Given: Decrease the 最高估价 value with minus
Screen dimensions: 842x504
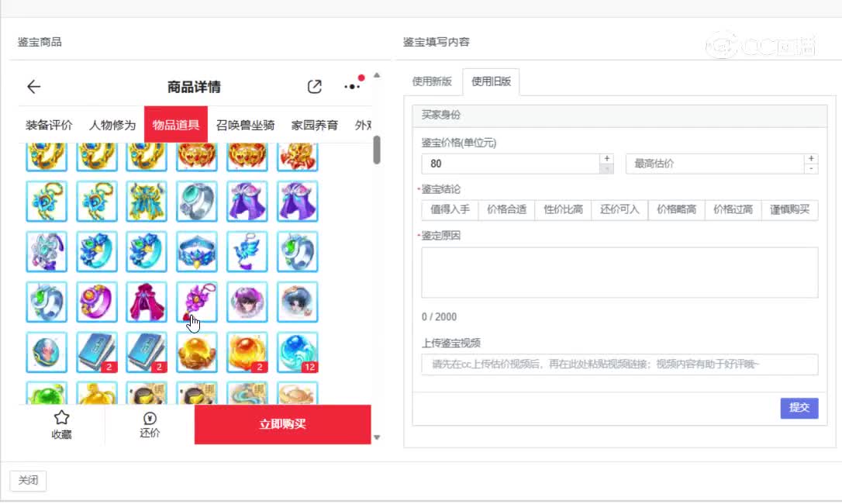Looking at the screenshot, I should (812, 169).
